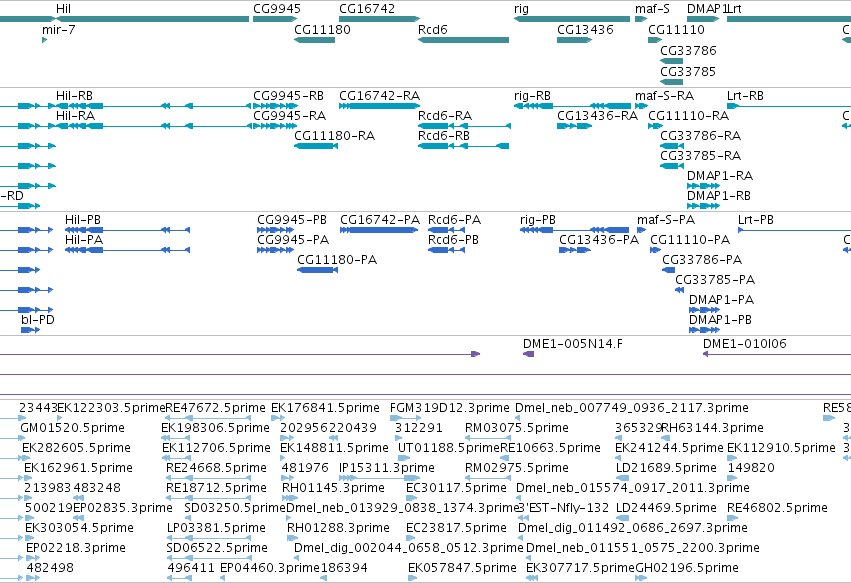
Task: Select the CG11180-RA transcript
Action: click(316, 146)
